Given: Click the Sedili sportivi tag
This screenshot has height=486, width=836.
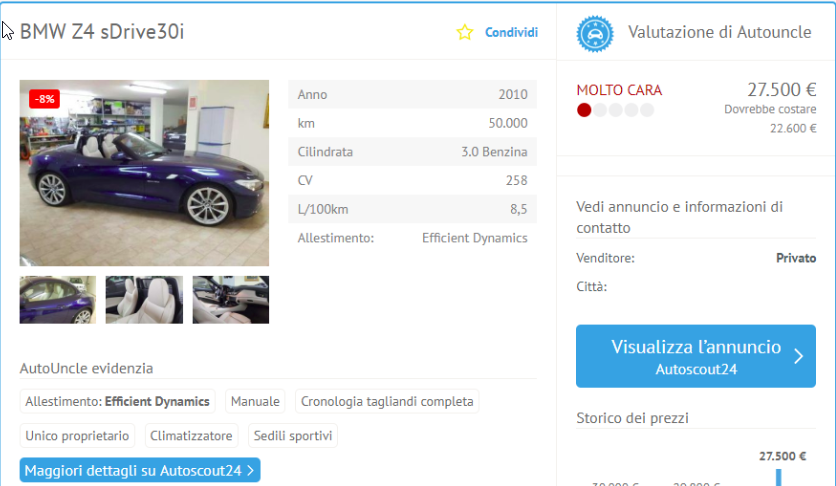Looking at the screenshot, I should 293,436.
